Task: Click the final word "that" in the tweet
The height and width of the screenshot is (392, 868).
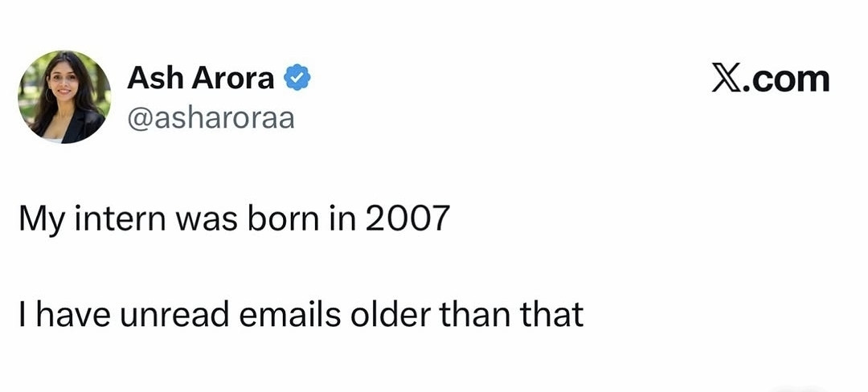Action: tap(553, 315)
